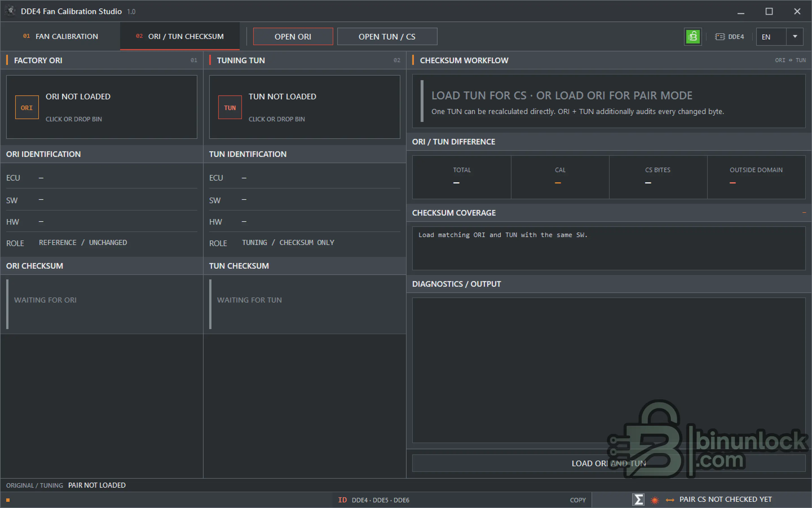This screenshot has height=508, width=812.
Task: Click the orange ORI file icon
Action: (27, 108)
